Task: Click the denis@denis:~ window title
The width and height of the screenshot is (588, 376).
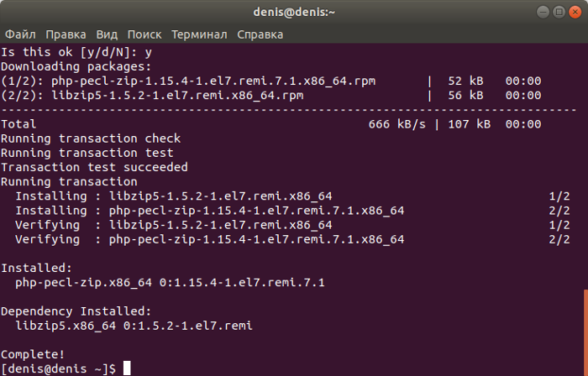Action: click(294, 12)
